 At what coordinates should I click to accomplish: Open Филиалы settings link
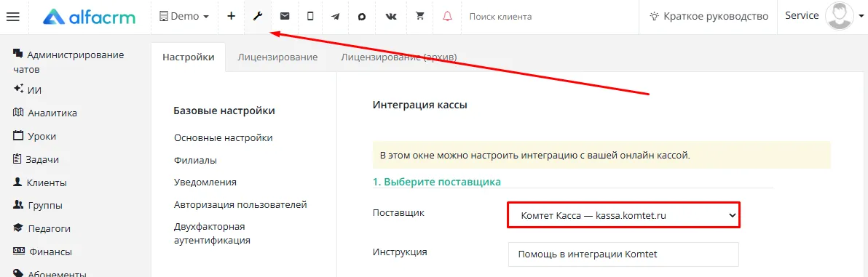click(x=195, y=161)
